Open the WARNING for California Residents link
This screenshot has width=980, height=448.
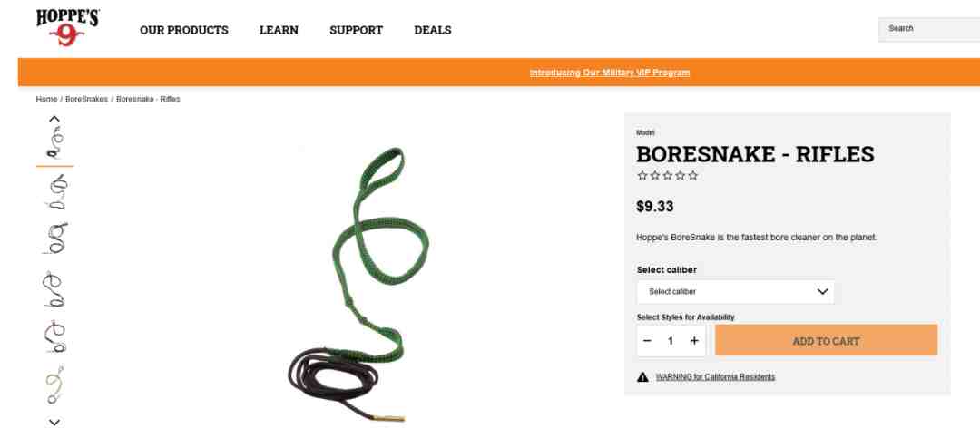(715, 376)
